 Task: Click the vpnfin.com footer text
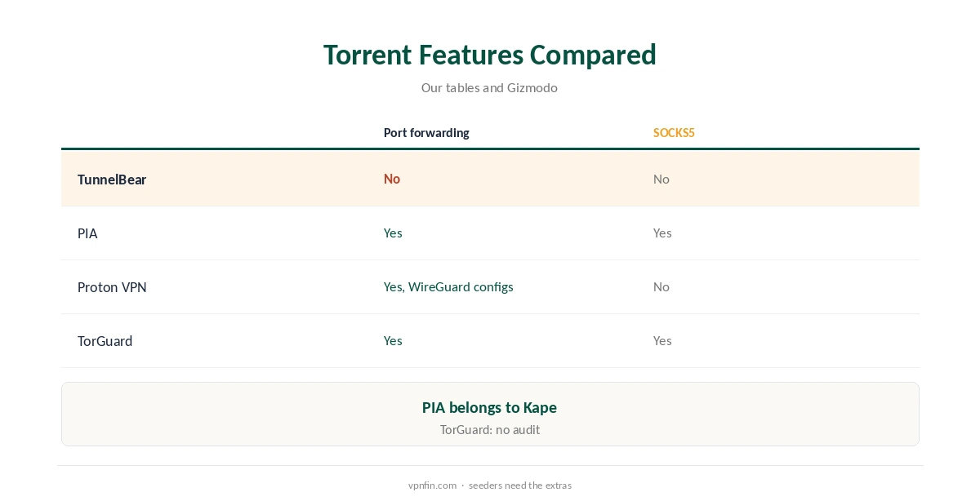[432, 485]
